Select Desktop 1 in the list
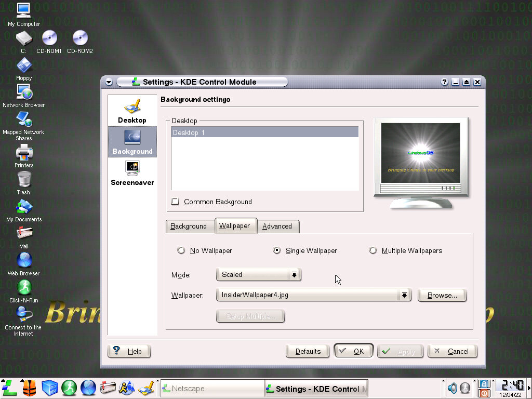 [x=264, y=132]
